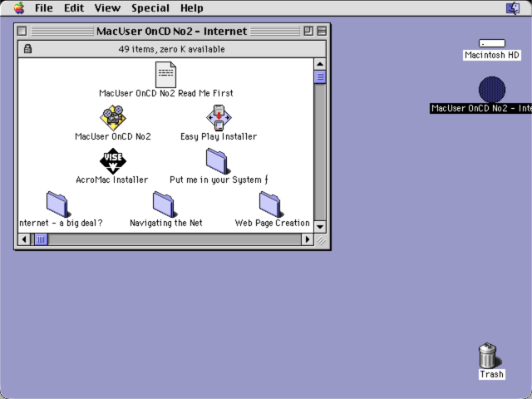Open the Apple menu
Screen dimensions: 532x399
(x=19, y=7)
